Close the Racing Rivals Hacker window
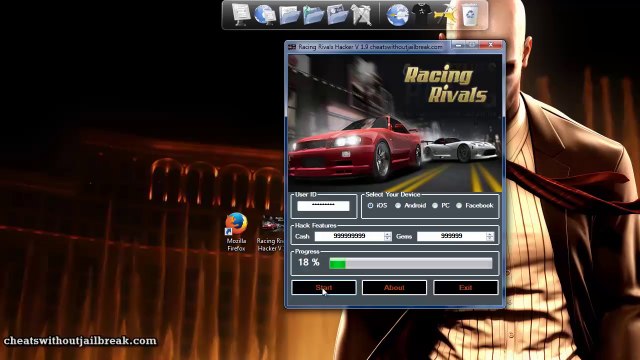This screenshot has height=360, width=640. pos(491,45)
